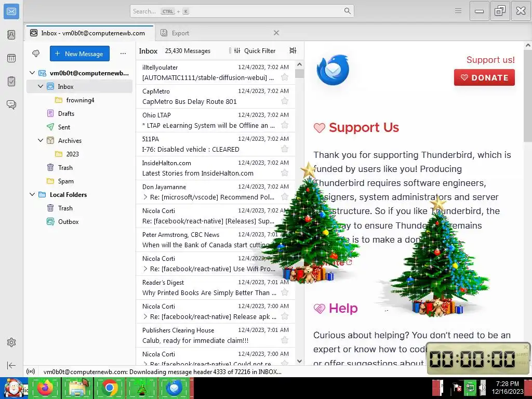Launch Firefox from the taskbar
532x399 pixels.
pyautogui.click(x=45, y=388)
